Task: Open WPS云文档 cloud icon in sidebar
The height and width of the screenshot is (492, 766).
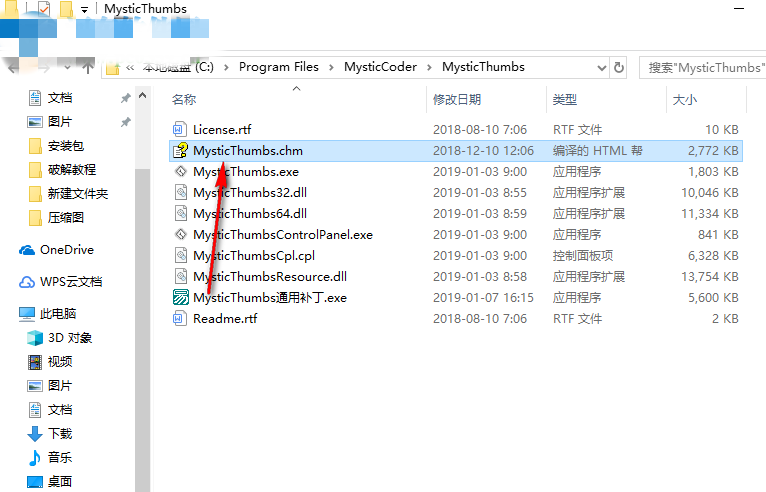Action: pyautogui.click(x=26, y=282)
